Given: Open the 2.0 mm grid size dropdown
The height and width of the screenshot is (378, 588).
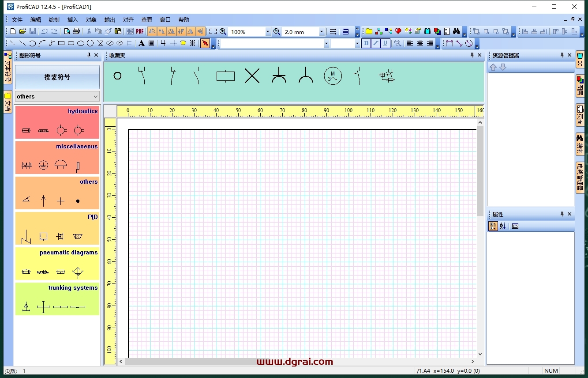Looking at the screenshot, I should tap(322, 32).
